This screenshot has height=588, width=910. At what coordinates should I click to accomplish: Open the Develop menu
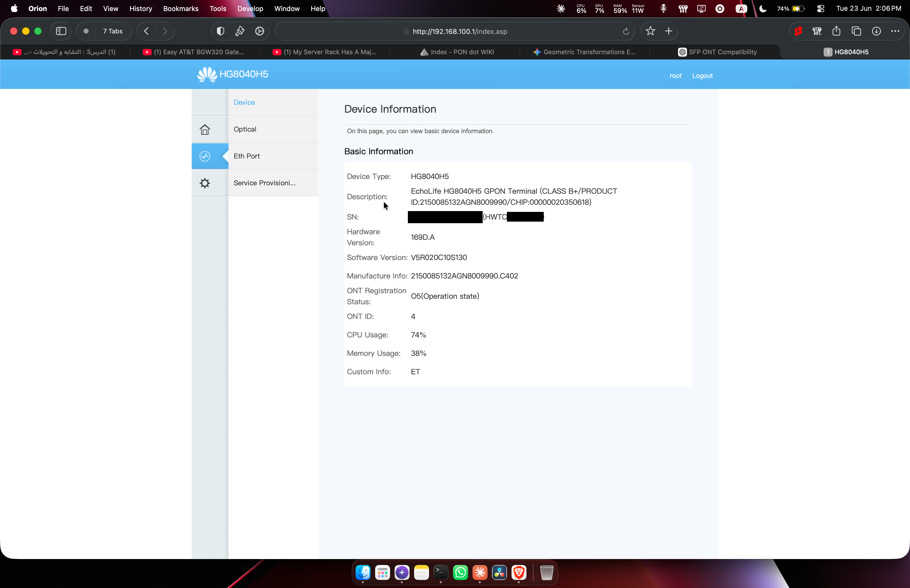(x=250, y=9)
